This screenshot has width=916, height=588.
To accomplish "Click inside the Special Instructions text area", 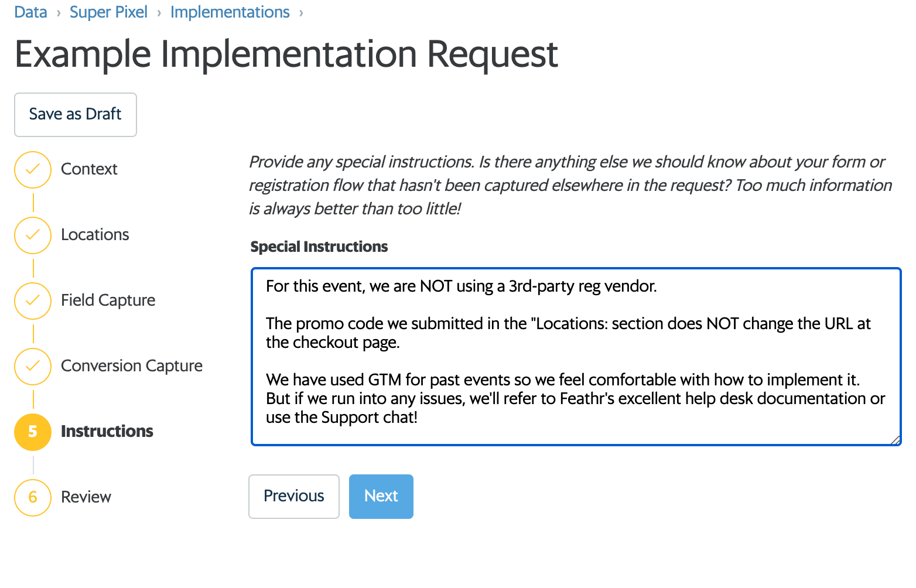I will point(576,357).
